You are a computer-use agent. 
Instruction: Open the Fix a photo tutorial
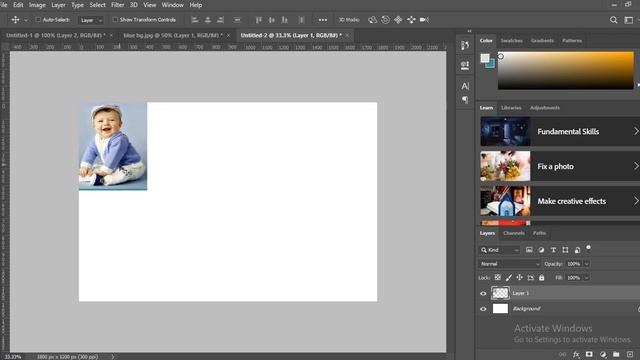pyautogui.click(x=560, y=166)
